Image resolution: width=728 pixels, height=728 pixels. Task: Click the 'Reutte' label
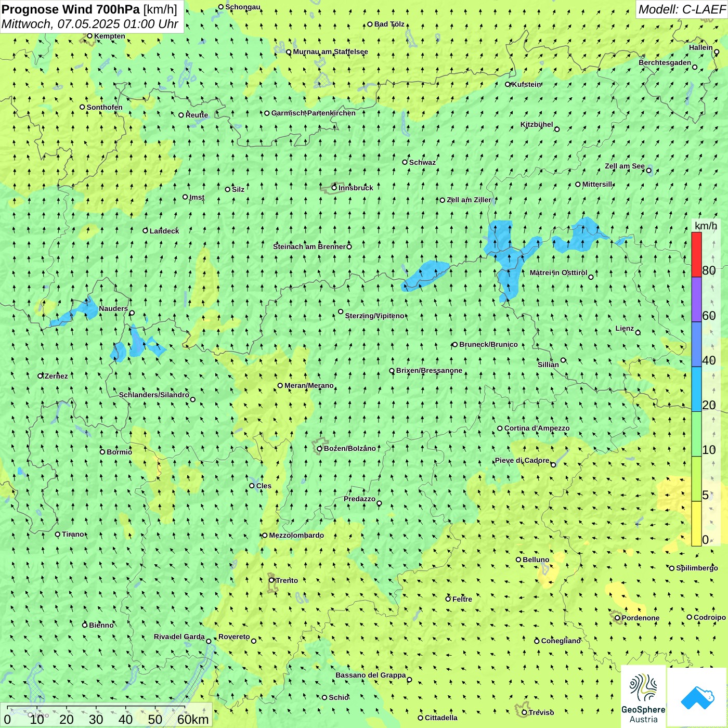click(x=197, y=115)
